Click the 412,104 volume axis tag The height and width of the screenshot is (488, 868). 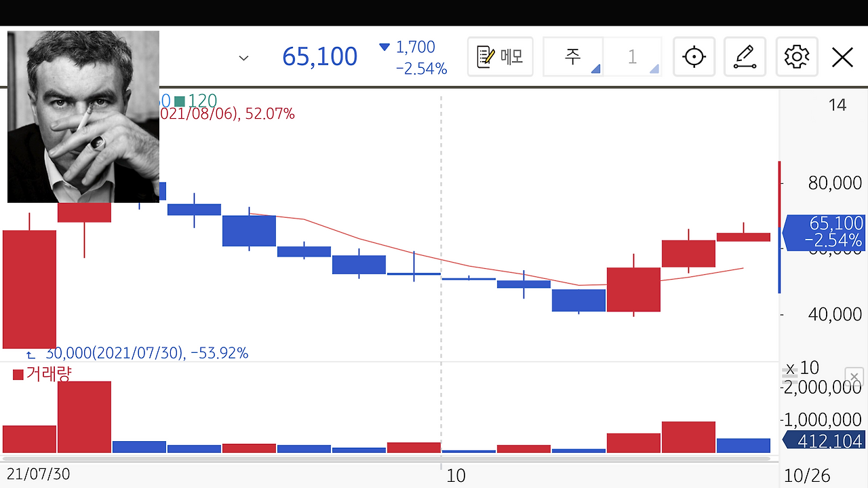[823, 440]
